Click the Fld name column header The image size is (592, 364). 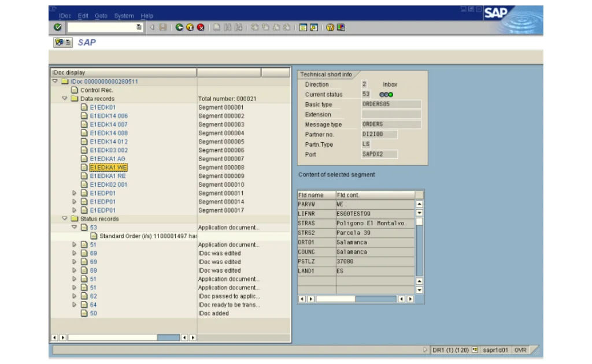click(x=317, y=195)
